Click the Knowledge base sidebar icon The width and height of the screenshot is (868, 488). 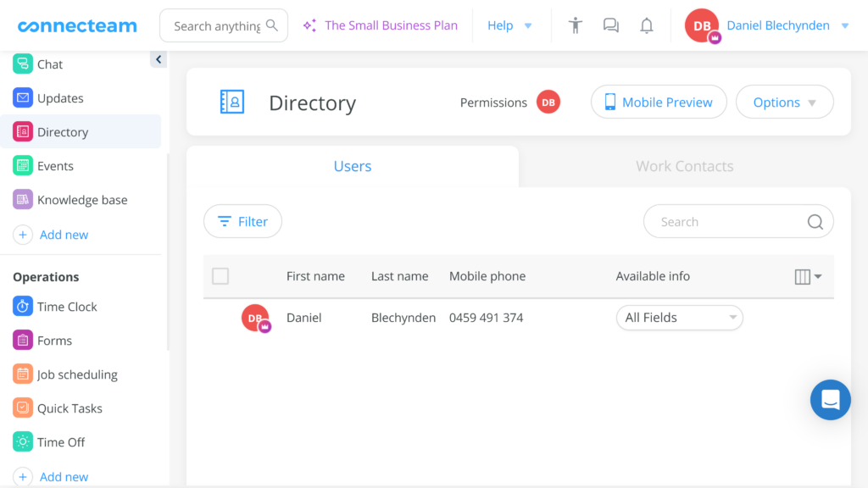coord(23,200)
